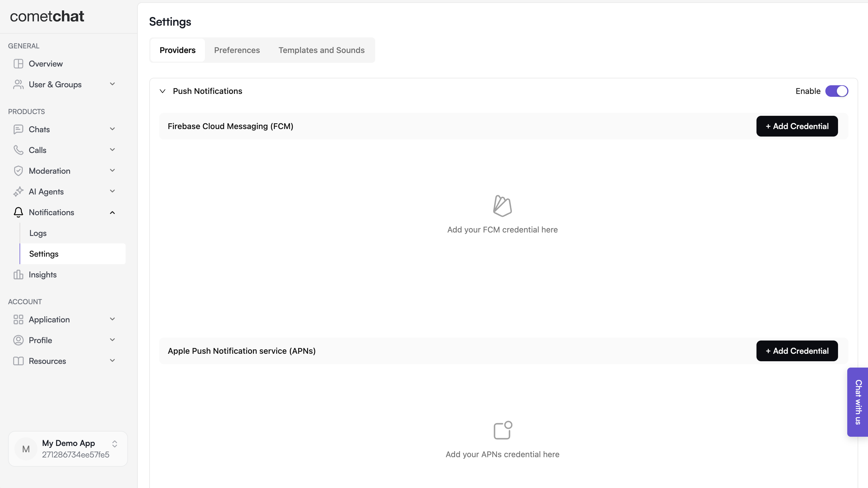Select the Chats icon in sidebar
Viewport: 868px width, 488px height.
(18, 129)
